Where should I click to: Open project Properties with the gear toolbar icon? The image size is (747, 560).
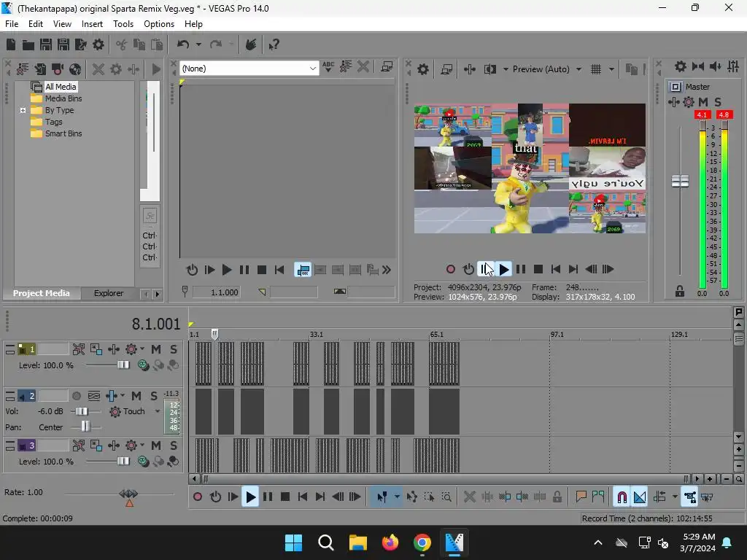[x=98, y=44]
